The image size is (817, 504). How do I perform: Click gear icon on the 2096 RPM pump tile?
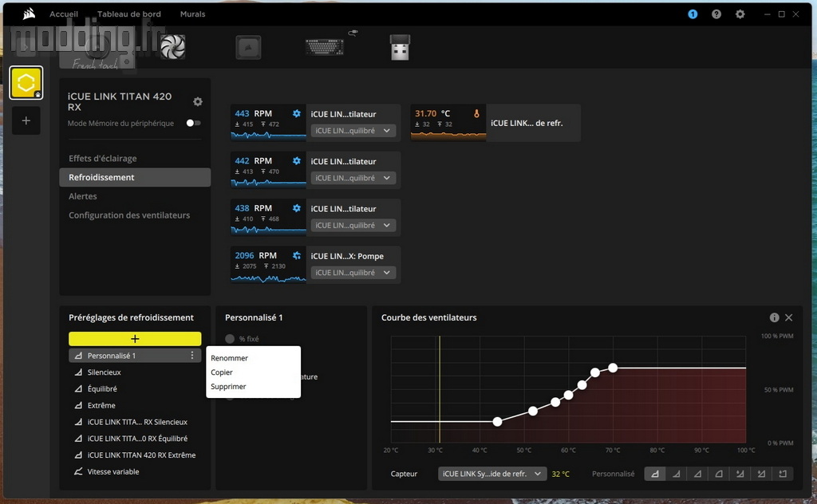(x=297, y=256)
